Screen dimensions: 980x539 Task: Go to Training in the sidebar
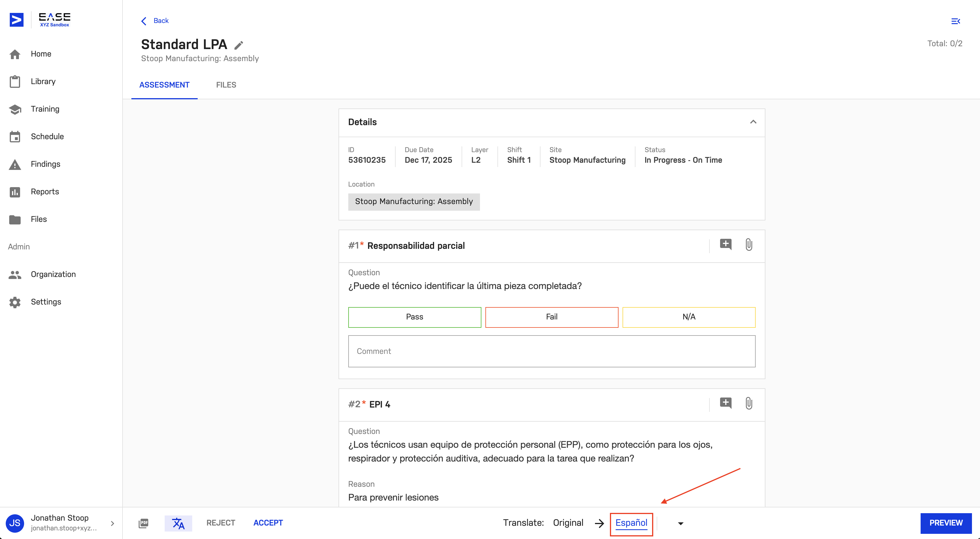(45, 109)
